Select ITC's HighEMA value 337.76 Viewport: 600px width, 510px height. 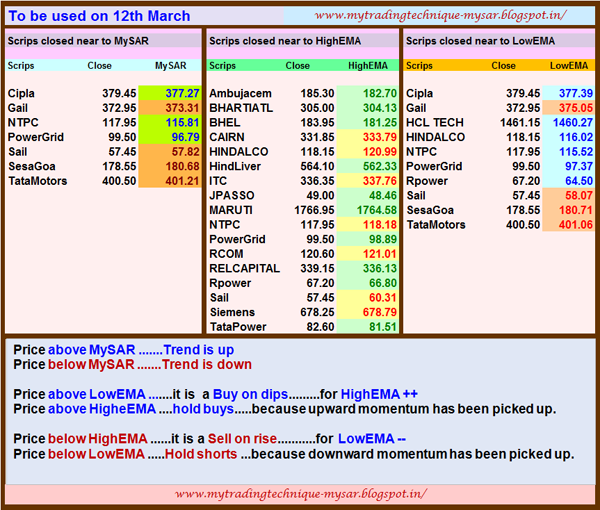[x=380, y=181]
